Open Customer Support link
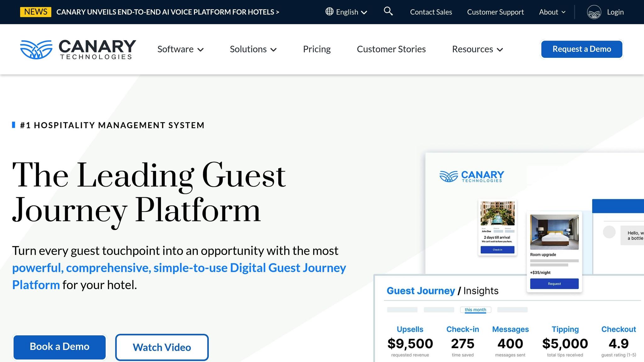This screenshot has width=644, height=362. point(495,12)
